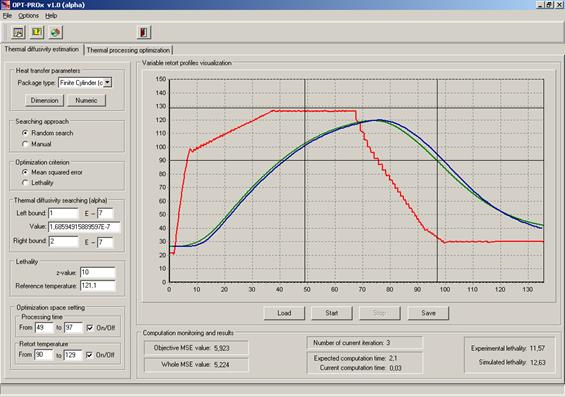Click the Numeric button
Viewport: 565px width, 397px height.
click(86, 100)
